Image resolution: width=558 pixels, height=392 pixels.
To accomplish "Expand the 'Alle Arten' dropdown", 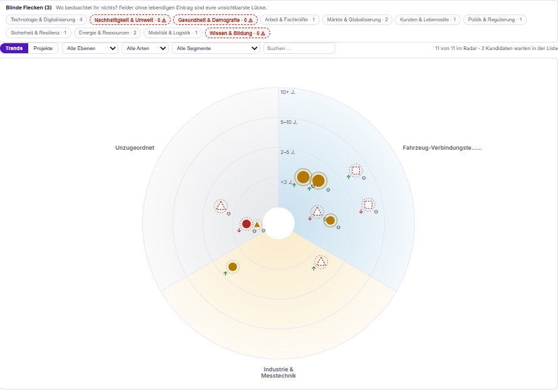I will [145, 48].
